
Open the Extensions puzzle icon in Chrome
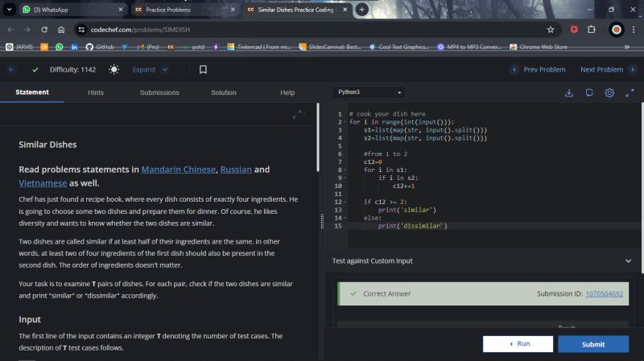pos(592,30)
